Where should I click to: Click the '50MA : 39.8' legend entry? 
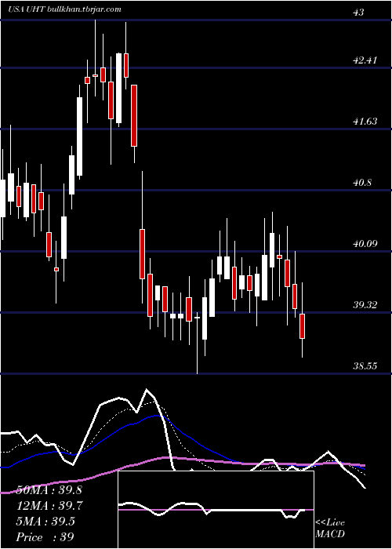[49, 490]
